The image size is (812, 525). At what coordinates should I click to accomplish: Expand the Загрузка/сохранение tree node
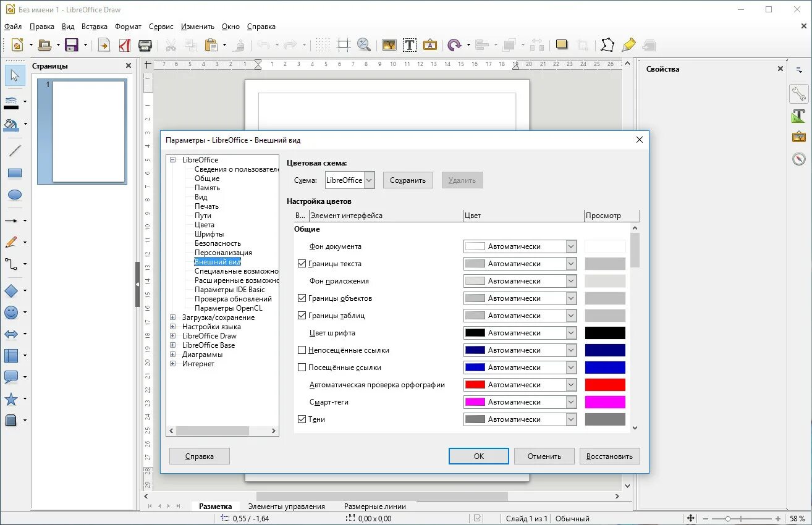point(173,317)
